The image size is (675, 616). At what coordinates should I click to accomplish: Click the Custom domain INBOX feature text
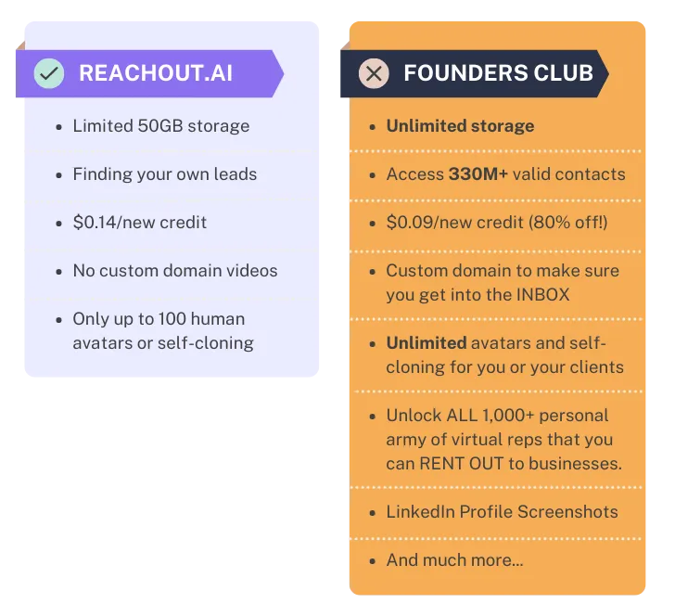click(x=502, y=283)
